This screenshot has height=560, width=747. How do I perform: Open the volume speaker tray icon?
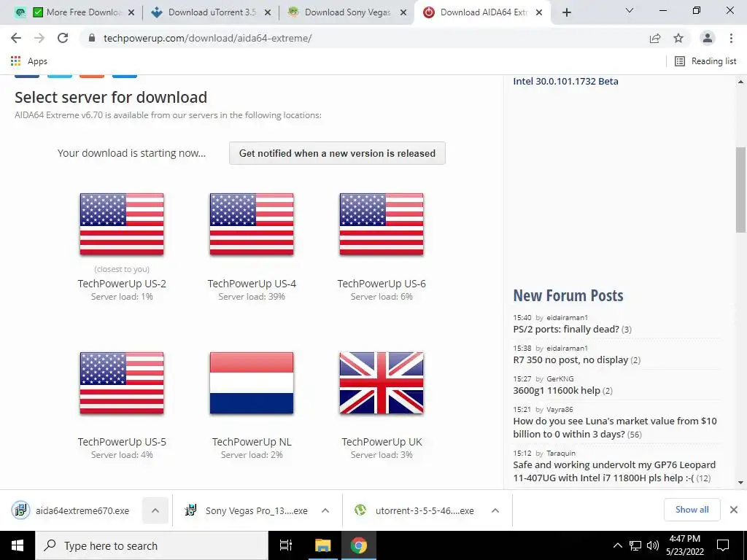pyautogui.click(x=653, y=545)
